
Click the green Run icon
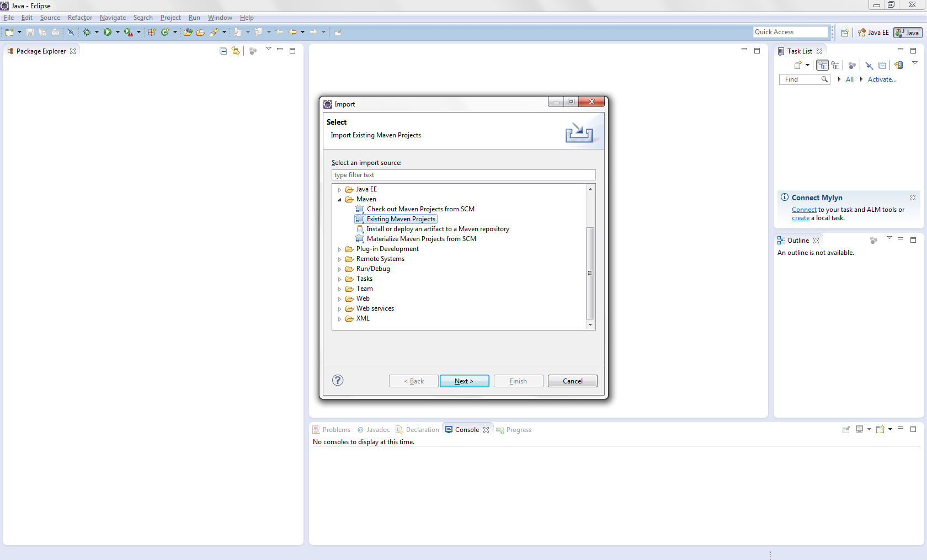pos(108,32)
